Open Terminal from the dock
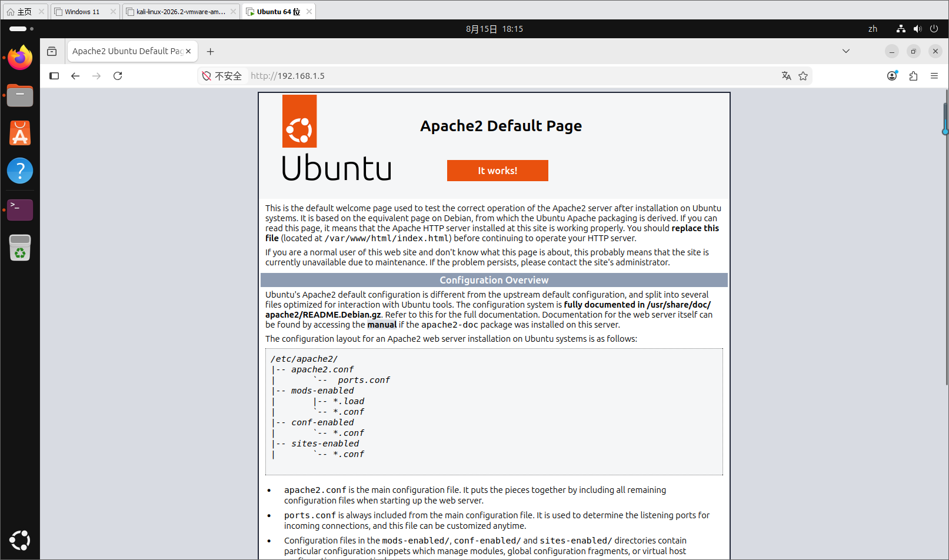949x560 pixels. (x=20, y=209)
